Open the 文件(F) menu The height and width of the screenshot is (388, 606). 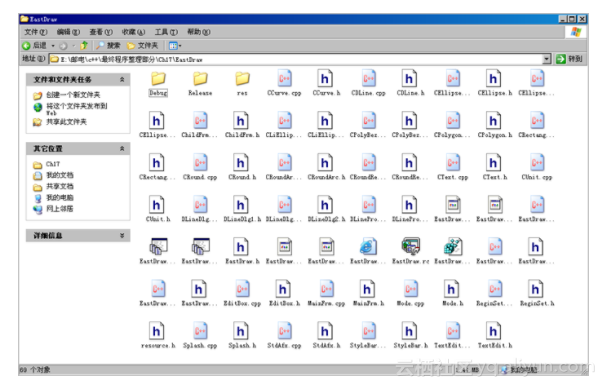(36, 32)
